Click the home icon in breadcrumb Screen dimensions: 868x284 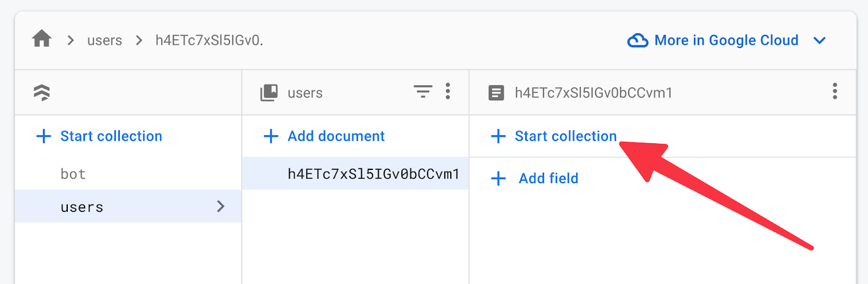coord(42,39)
